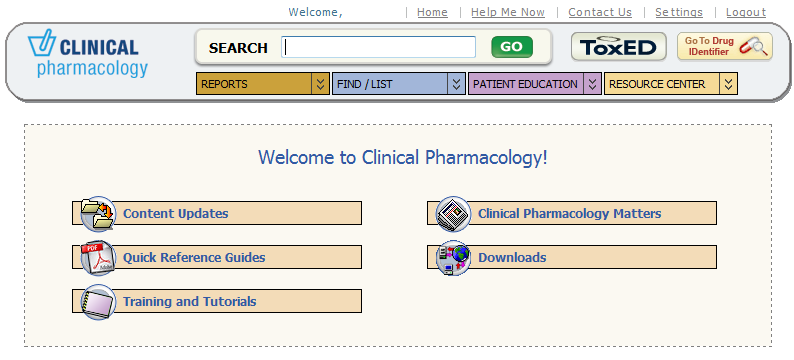Expand the Reports dropdown arrow

point(320,84)
